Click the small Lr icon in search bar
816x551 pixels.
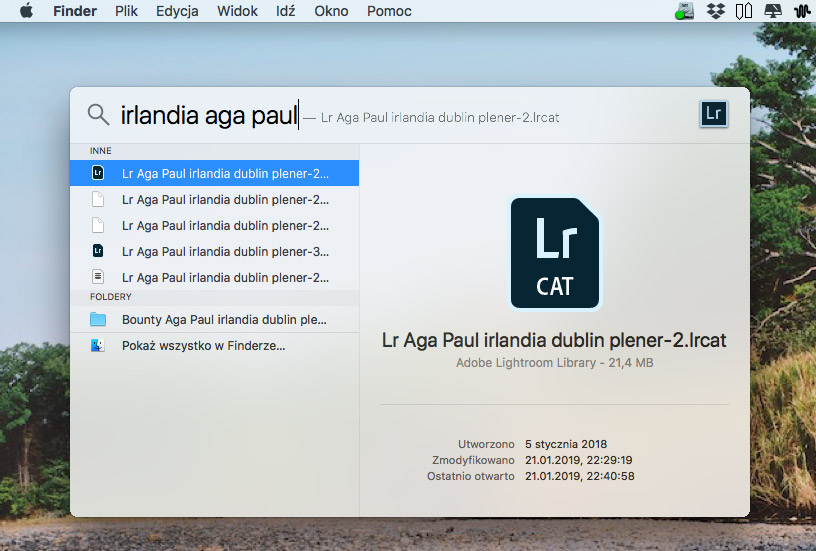714,114
